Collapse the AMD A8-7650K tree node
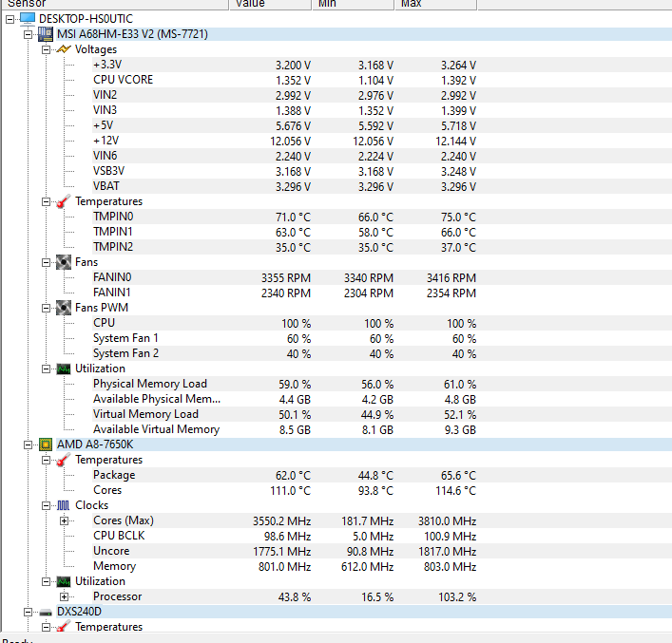This screenshot has width=672, height=643. (x=28, y=444)
